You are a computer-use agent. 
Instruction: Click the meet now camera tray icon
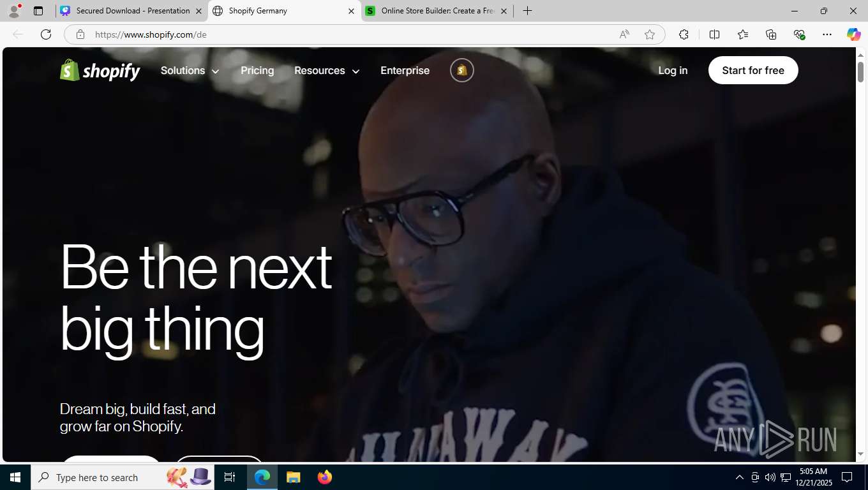[x=755, y=477]
